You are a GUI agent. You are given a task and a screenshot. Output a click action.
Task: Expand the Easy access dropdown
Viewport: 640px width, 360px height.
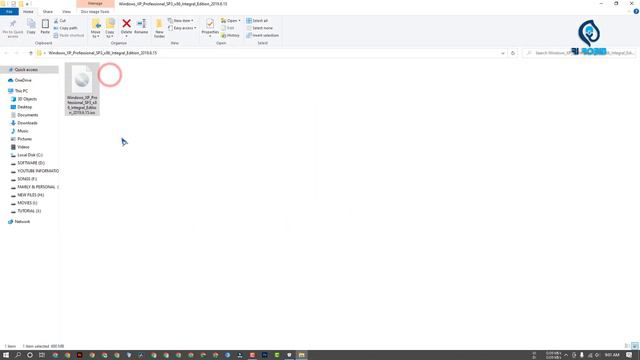(x=182, y=28)
